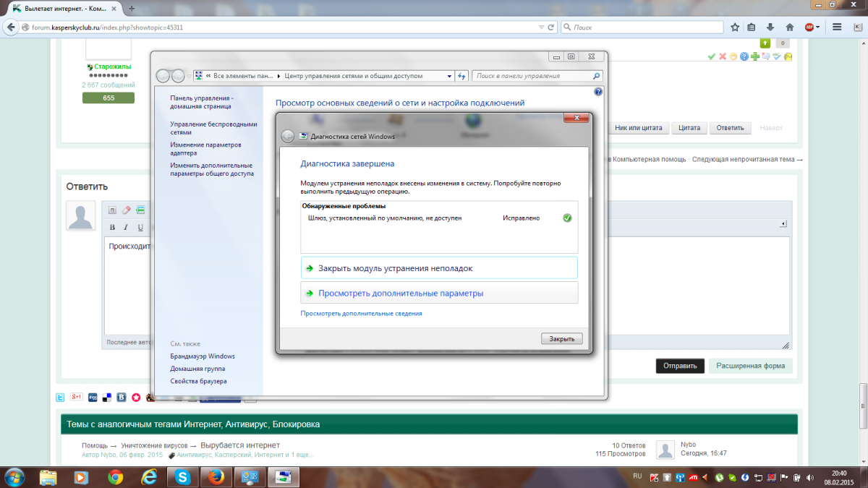Viewport: 868px width, 488px height.
Task: Share the topic via Twitter icon
Action: [61, 397]
